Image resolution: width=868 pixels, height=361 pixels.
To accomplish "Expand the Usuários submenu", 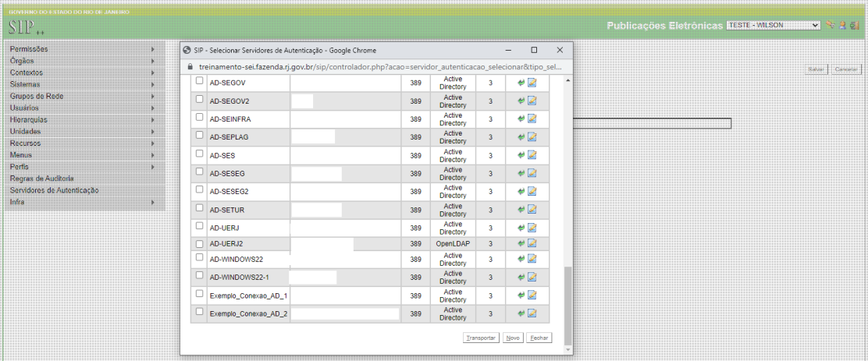I will point(82,108).
